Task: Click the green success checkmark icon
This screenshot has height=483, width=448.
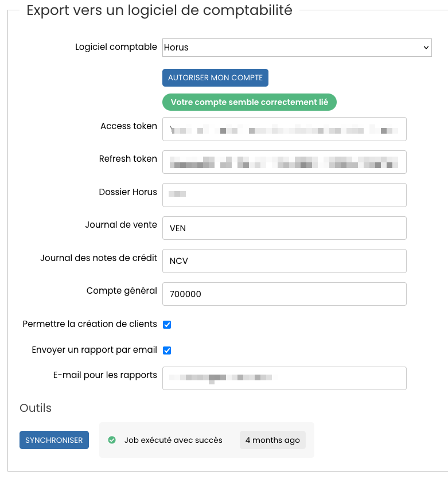Action: 112,440
